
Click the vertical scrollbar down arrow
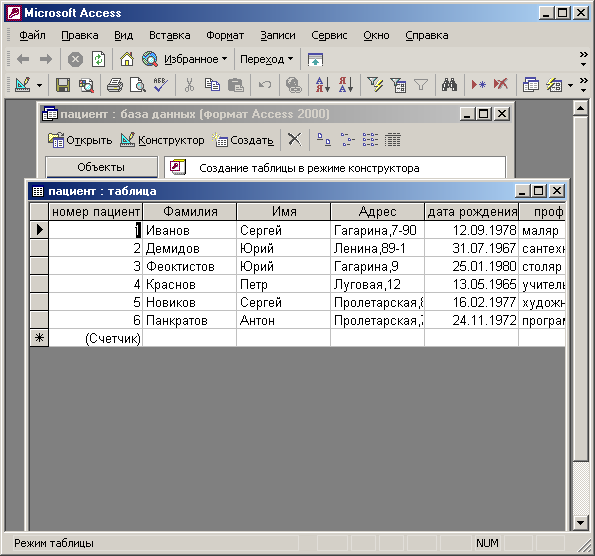(x=580, y=523)
